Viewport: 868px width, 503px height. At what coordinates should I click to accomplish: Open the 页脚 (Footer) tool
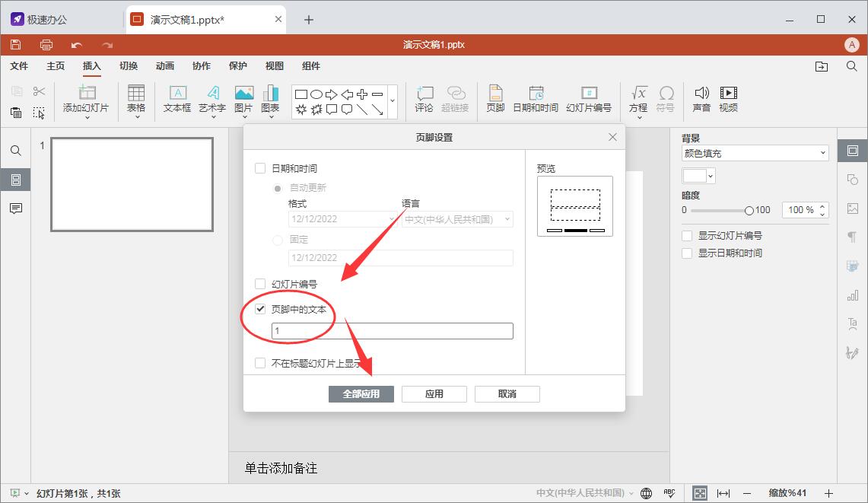pos(494,99)
